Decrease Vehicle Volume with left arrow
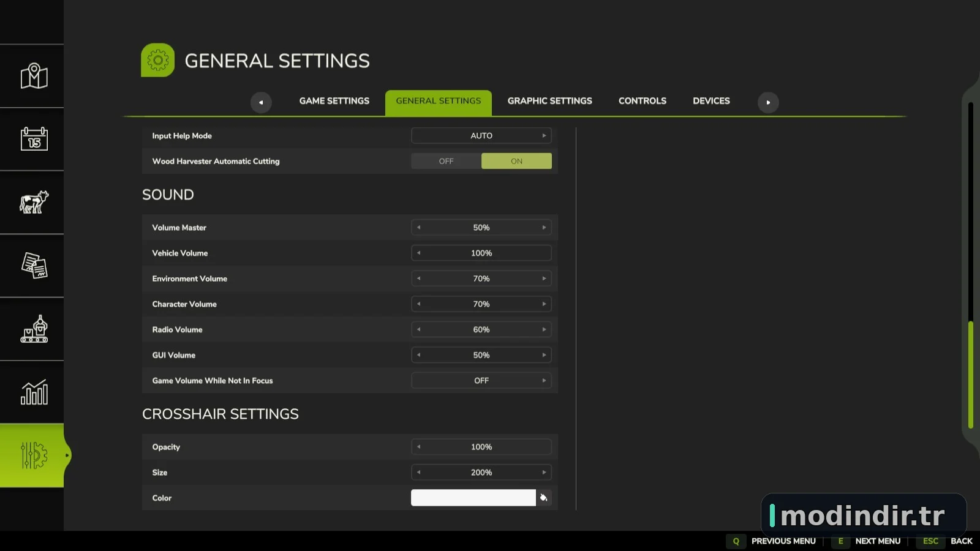The width and height of the screenshot is (980, 551). click(x=419, y=253)
